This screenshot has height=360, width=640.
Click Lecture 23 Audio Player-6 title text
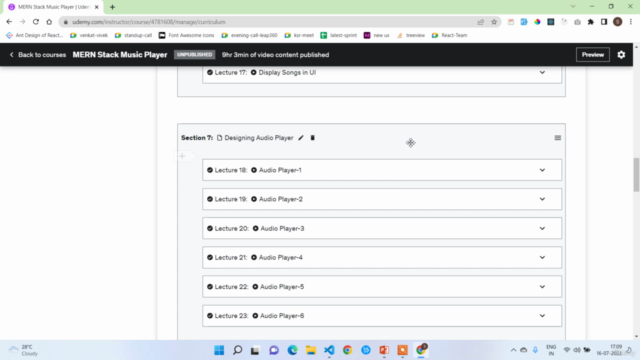click(282, 316)
